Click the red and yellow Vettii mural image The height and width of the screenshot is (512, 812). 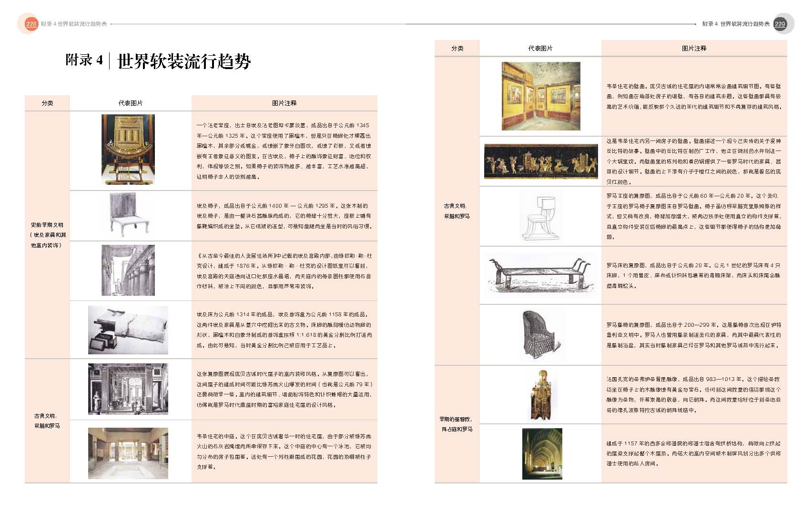tap(540, 96)
